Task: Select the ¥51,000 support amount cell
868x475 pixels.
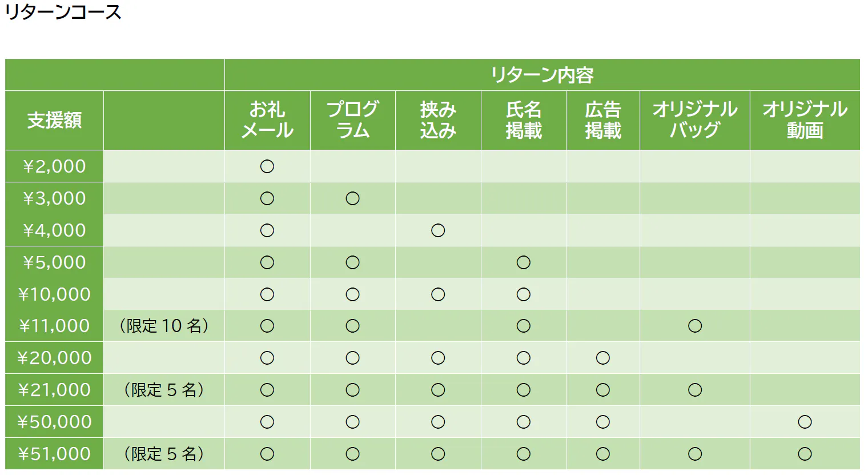Action: pos(54,454)
